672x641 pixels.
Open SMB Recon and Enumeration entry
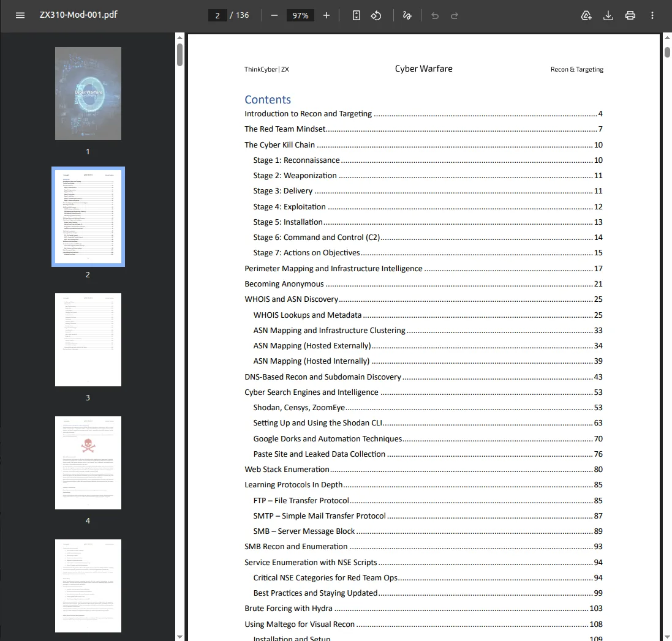[x=423, y=547]
